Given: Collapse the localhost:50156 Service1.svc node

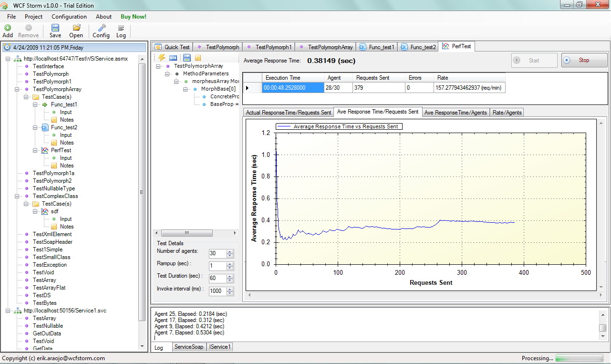Looking at the screenshot, I should (8, 311).
